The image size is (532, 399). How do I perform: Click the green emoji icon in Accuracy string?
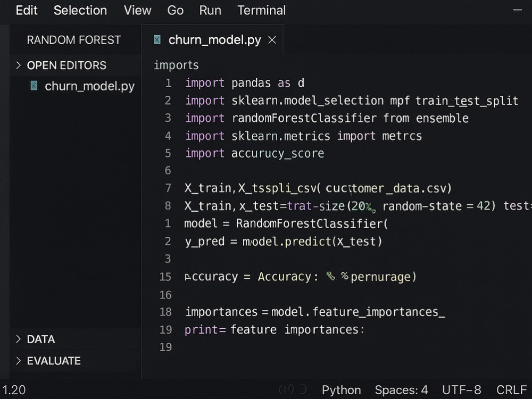click(330, 276)
